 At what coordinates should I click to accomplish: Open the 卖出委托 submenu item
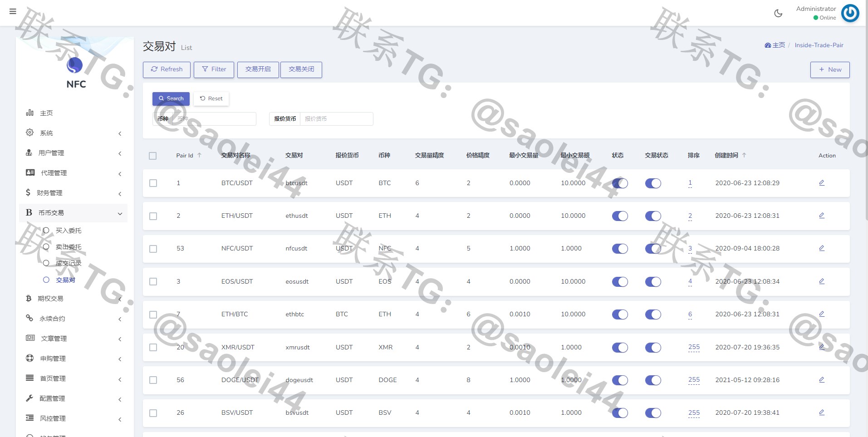[x=69, y=247]
